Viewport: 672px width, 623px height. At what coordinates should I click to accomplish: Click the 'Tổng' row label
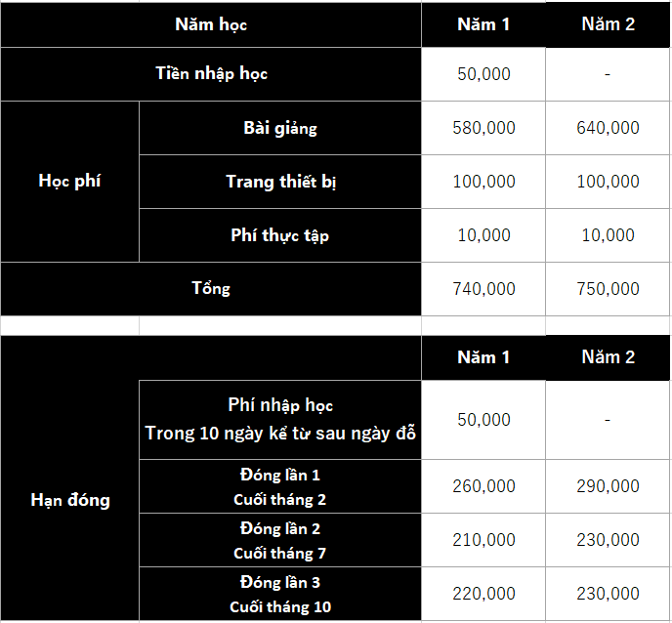[211, 289]
